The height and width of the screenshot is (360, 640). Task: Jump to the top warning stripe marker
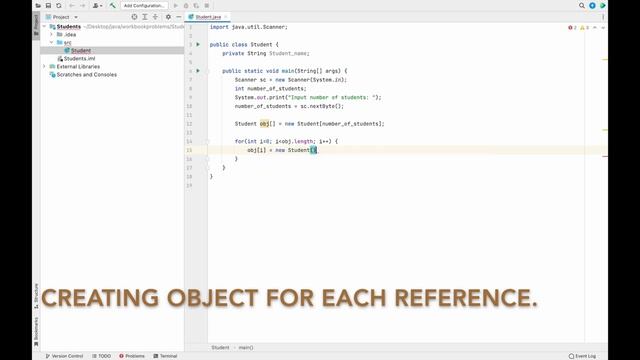[605, 60]
